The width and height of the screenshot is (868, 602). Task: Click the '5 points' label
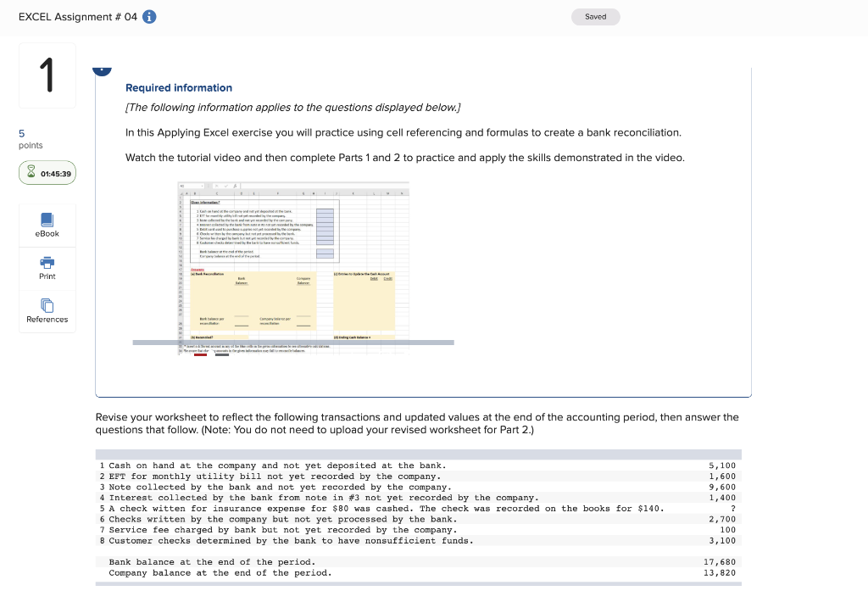pos(31,139)
